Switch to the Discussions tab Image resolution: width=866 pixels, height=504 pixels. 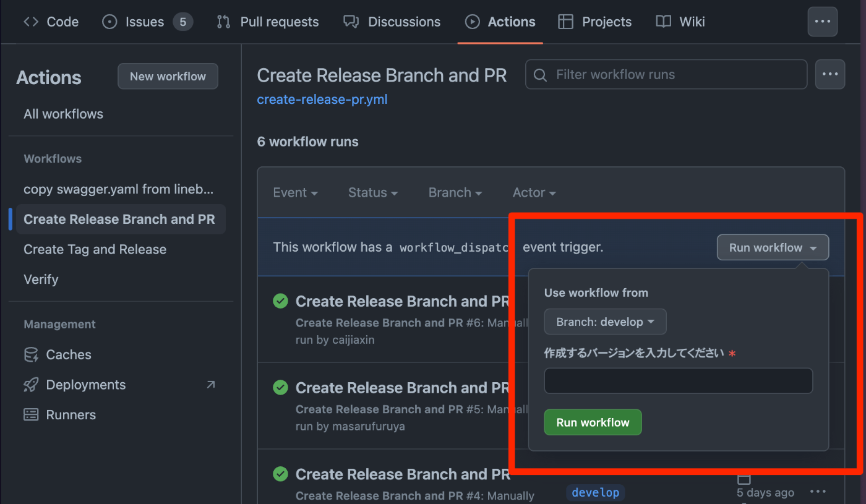point(392,22)
